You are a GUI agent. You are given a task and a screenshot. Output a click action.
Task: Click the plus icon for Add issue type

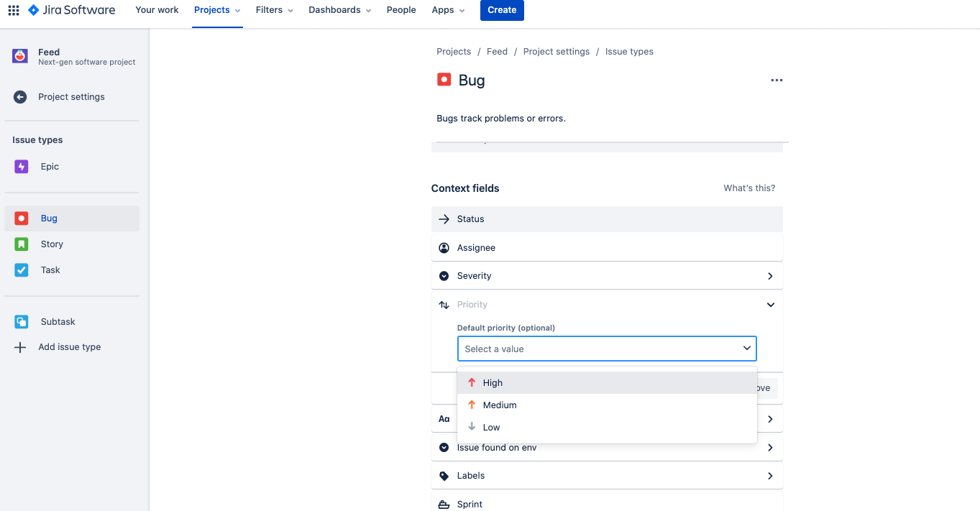(20, 347)
